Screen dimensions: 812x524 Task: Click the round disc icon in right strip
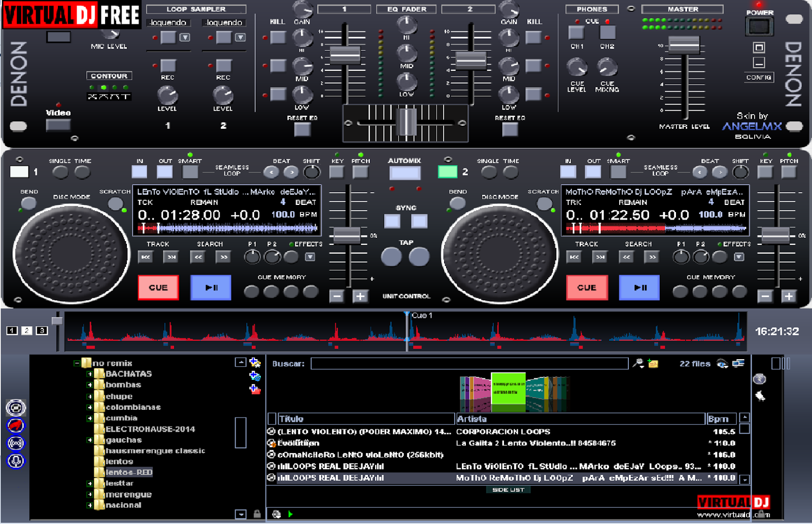click(x=760, y=379)
